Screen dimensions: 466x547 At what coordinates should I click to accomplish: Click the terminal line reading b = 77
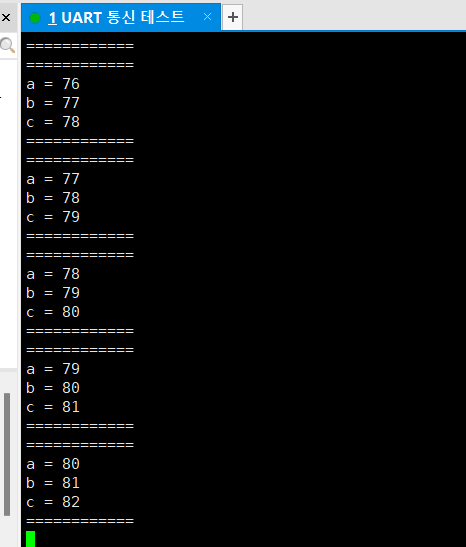[x=53, y=103]
